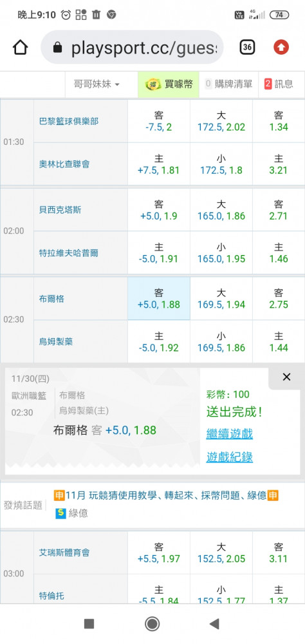Select 巴黎籃球俱樂部 大 172.5, 2.02 option

[221, 121]
